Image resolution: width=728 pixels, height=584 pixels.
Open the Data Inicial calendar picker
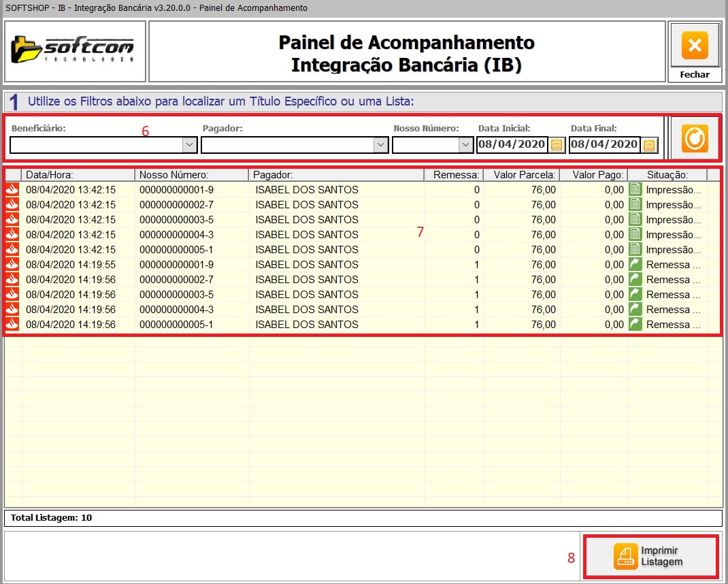point(557,145)
